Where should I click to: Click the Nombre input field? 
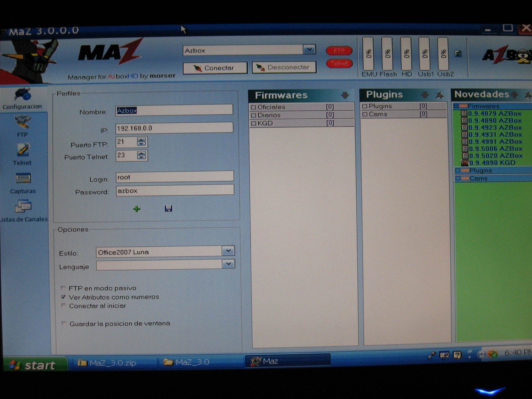(x=174, y=110)
